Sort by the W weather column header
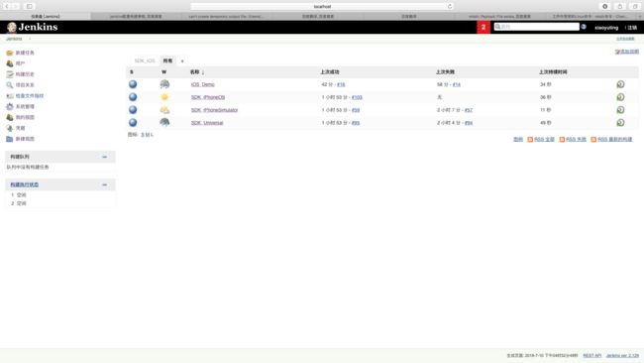The image size is (644, 363). coord(163,72)
